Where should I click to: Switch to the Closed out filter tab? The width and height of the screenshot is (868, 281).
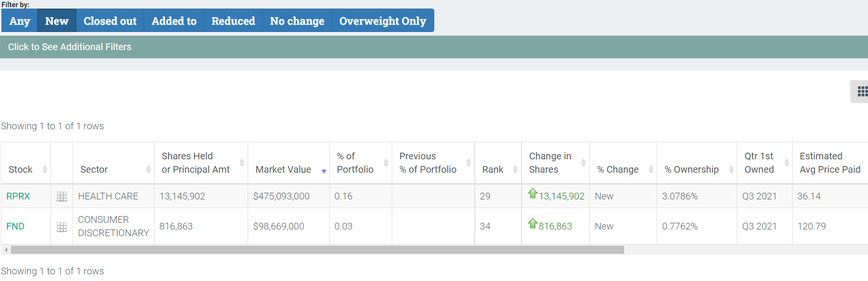click(x=110, y=21)
